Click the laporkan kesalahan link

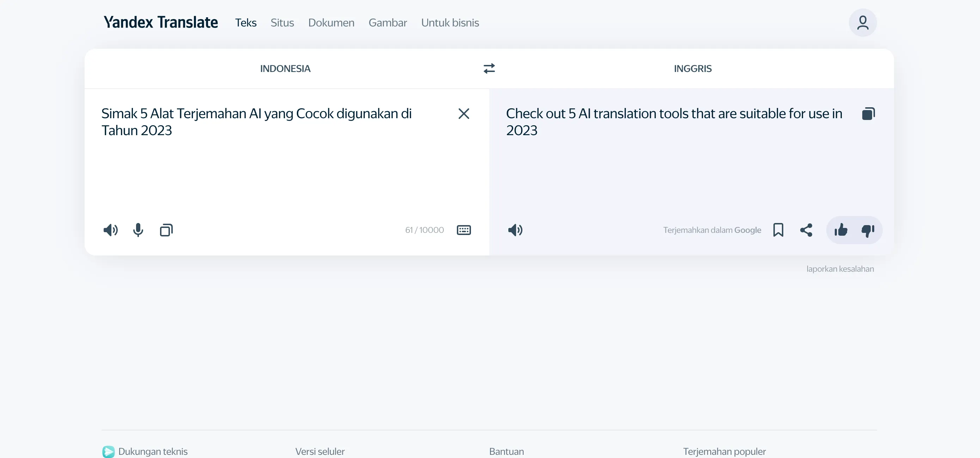tap(840, 269)
